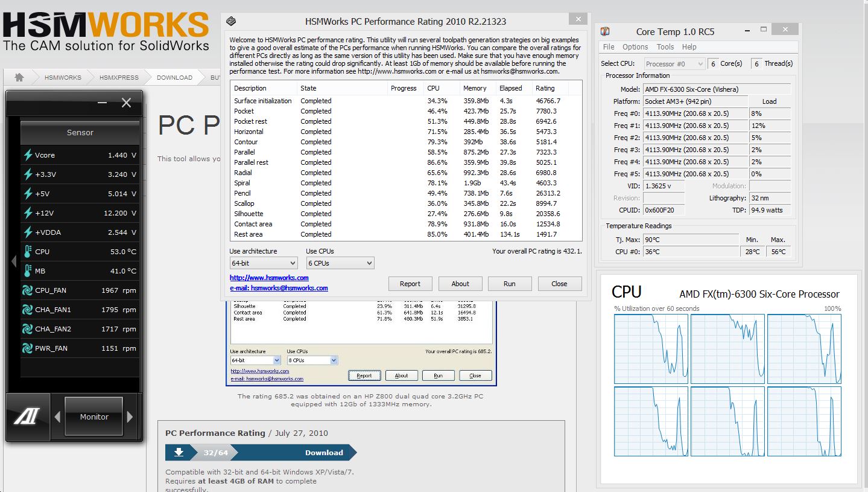
Task: Click the MB thermometer icon in Sensor panel
Action: tap(28, 271)
